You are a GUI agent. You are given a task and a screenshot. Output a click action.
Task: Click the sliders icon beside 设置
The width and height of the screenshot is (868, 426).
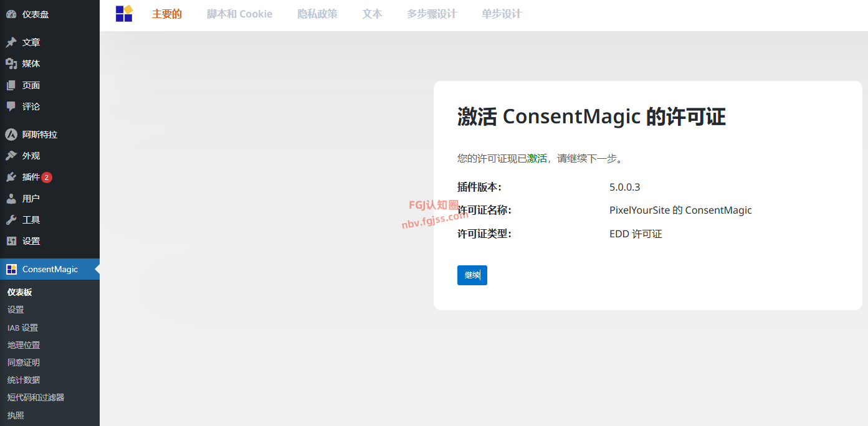coord(11,241)
